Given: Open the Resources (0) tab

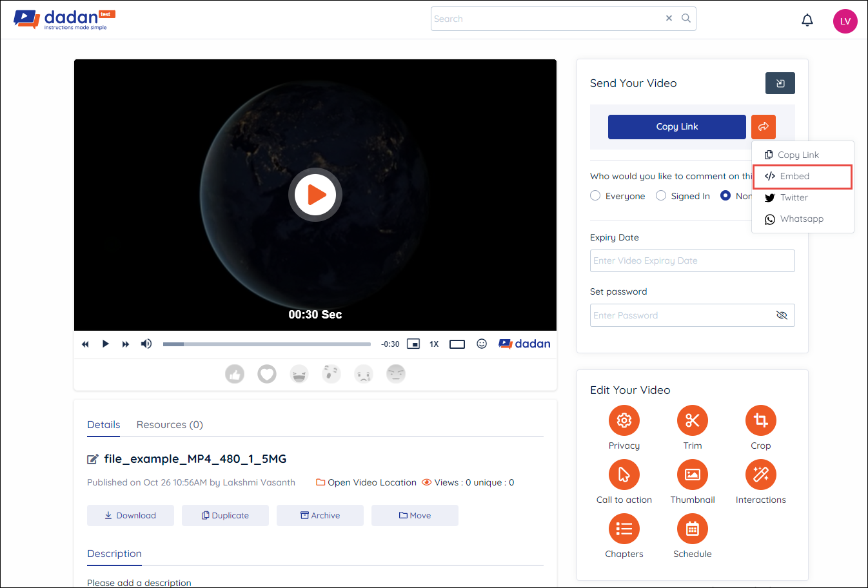Looking at the screenshot, I should pos(170,424).
